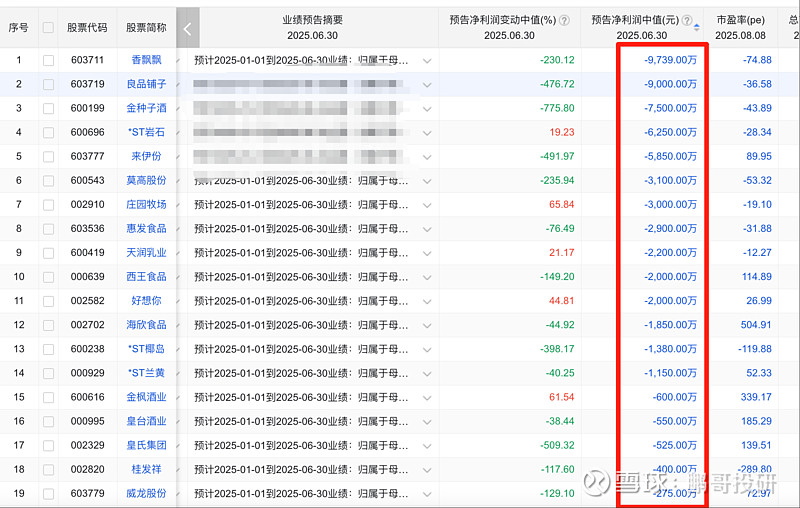Click the profit value -9,739.00万

tap(670, 60)
